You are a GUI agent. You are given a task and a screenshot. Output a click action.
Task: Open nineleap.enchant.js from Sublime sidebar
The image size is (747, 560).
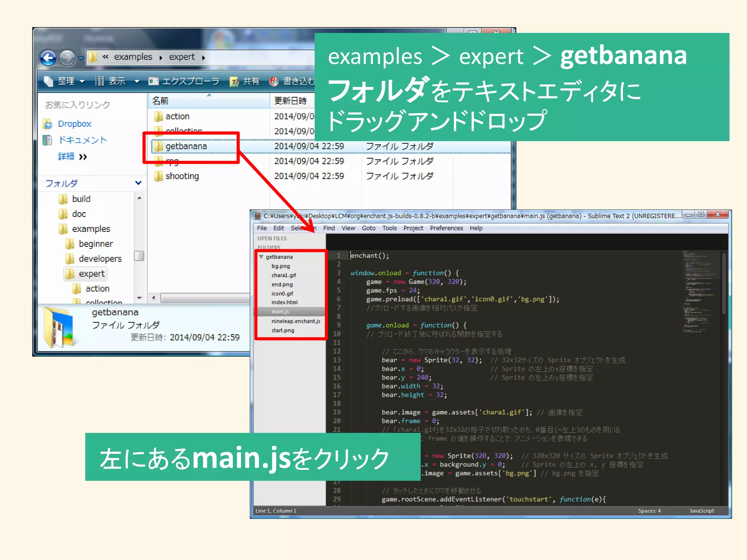(x=295, y=321)
